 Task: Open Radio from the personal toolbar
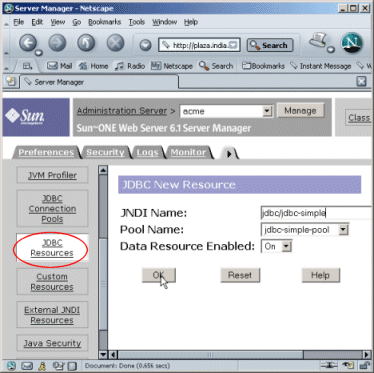click(130, 66)
